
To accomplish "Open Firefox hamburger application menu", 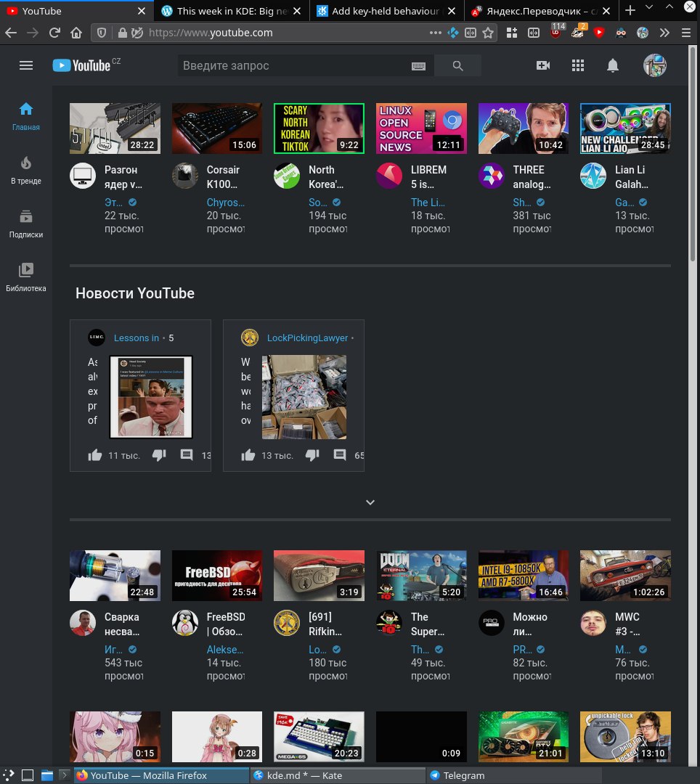I will (x=686, y=33).
